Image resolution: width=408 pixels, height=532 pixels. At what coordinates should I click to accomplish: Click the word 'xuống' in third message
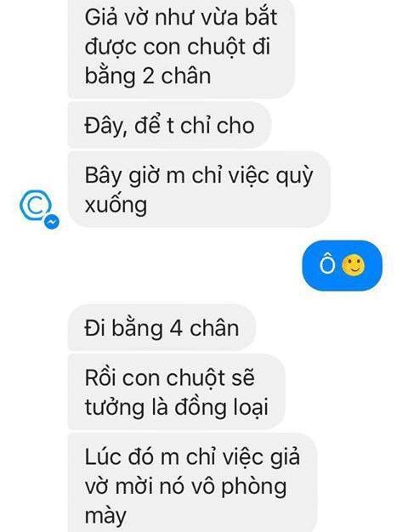point(116,206)
